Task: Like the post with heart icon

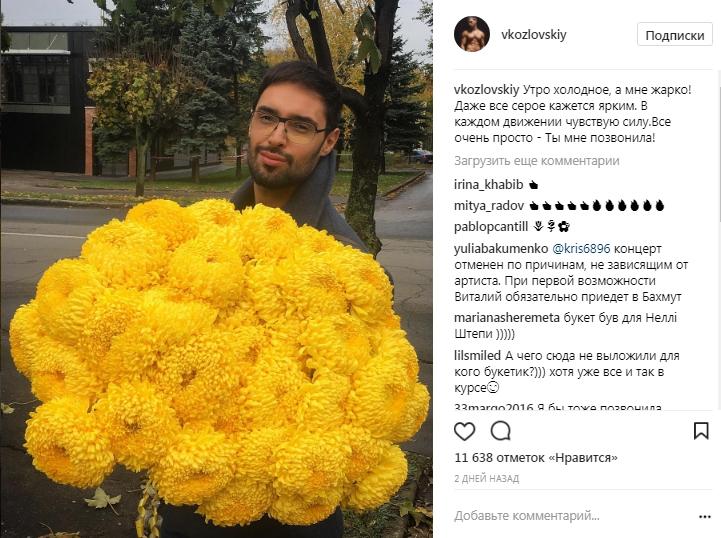Action: click(464, 431)
